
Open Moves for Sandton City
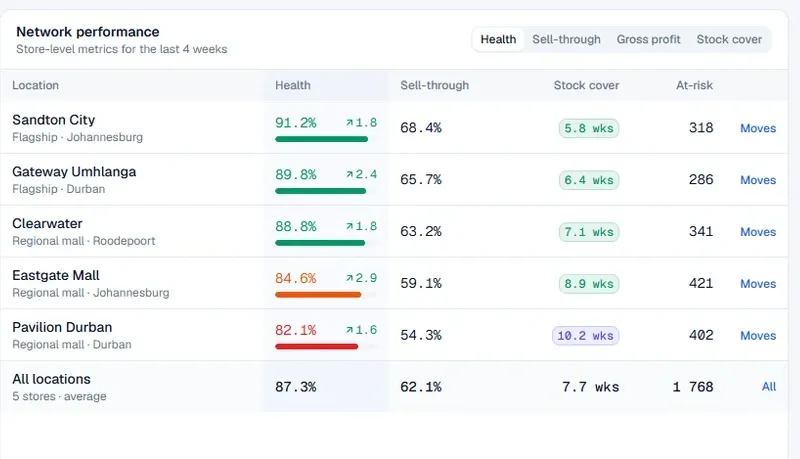758,128
